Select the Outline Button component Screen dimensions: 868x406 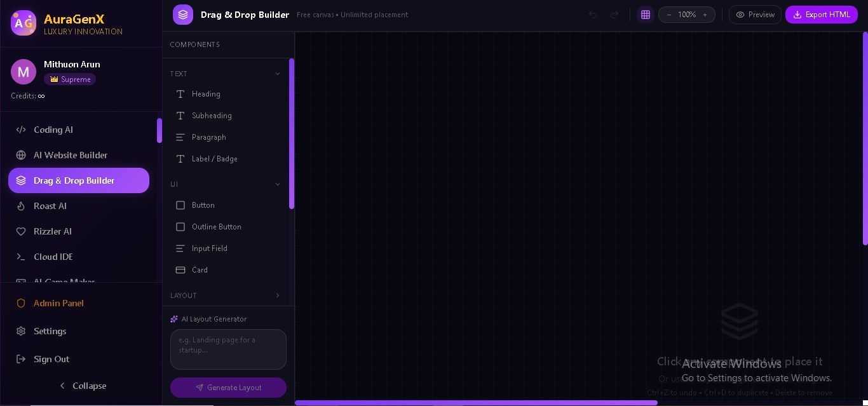217,227
